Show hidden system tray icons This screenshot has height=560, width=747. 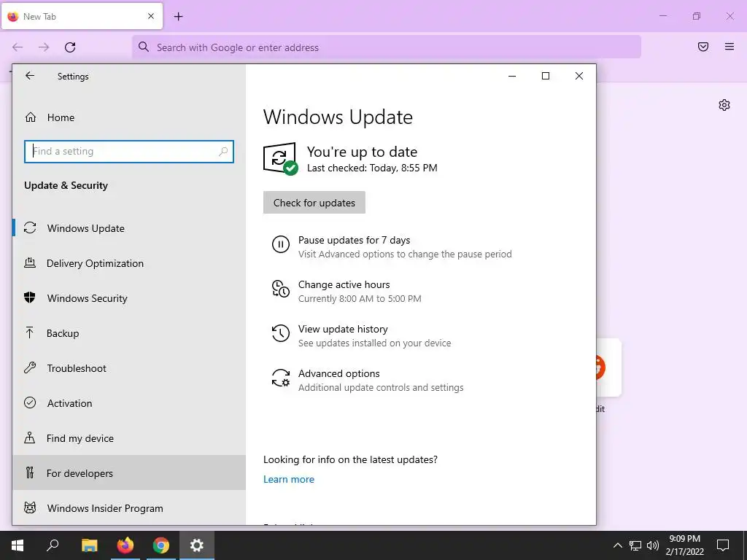617,545
